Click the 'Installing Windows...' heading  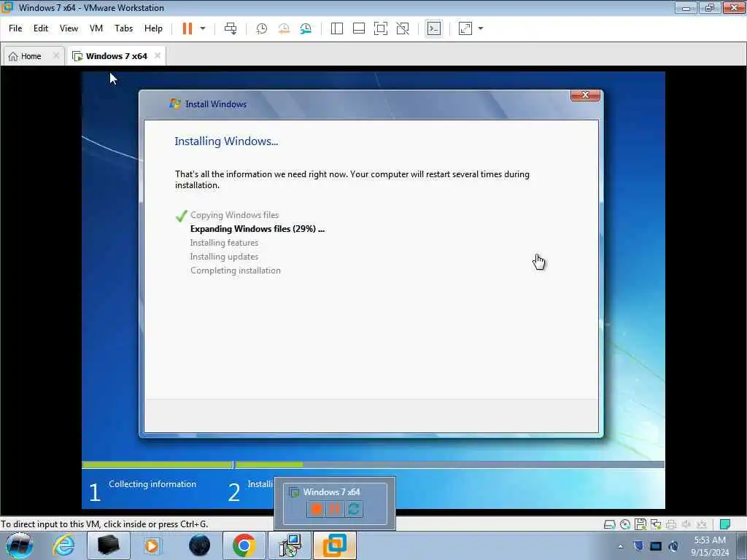click(226, 141)
